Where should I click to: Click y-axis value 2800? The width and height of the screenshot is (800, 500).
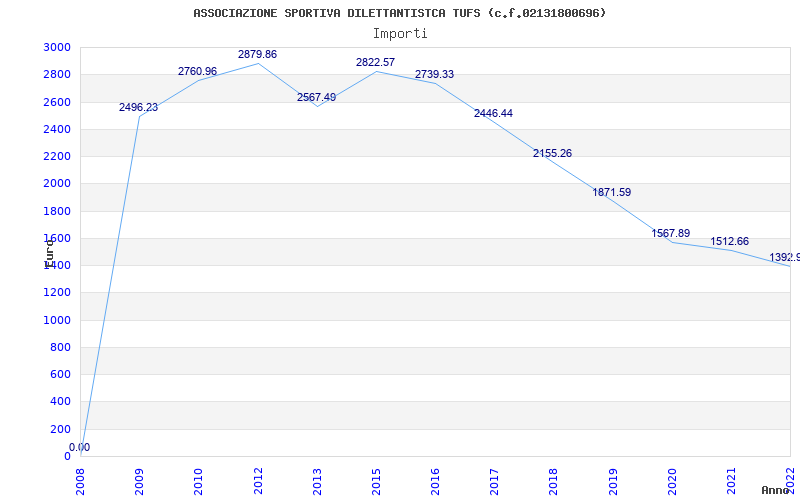58,74
